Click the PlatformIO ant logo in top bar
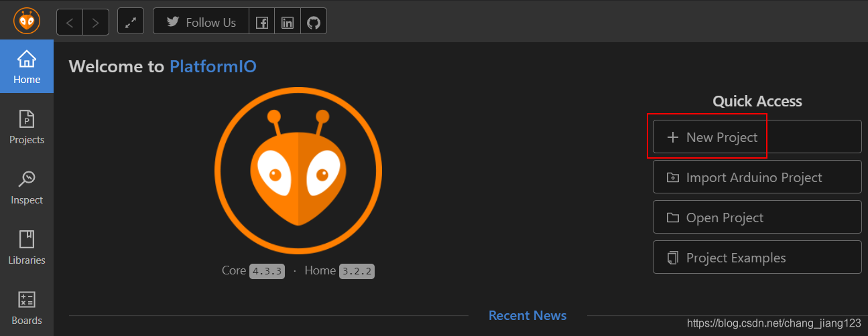Image resolution: width=868 pixels, height=336 pixels. [x=27, y=21]
